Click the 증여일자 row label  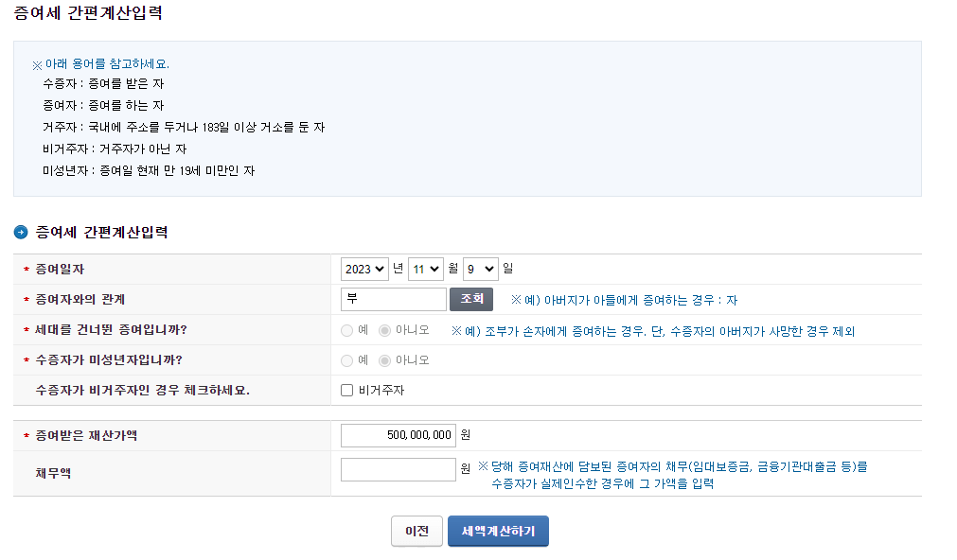(61, 268)
